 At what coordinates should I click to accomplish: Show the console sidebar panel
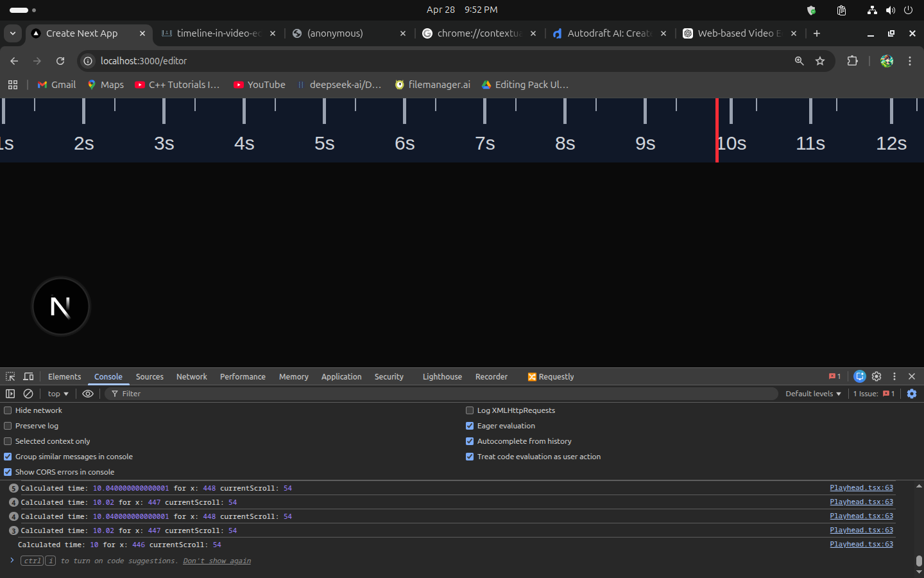click(x=10, y=394)
